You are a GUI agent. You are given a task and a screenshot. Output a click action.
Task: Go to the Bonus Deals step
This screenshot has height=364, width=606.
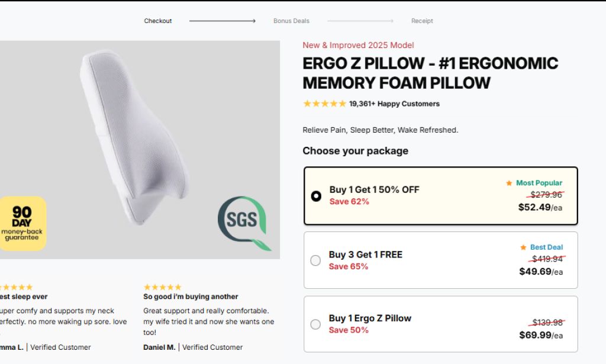click(291, 21)
